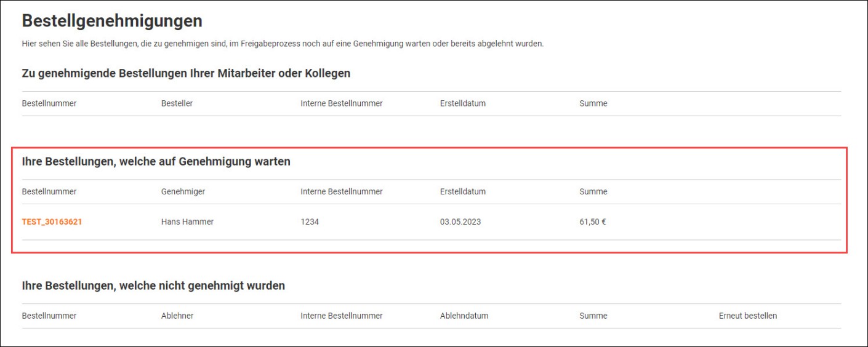This screenshot has width=868, height=347.
Task: Click heading 'Ihre Bestellungen, welche auf Genehmigung warten'
Action: (156, 162)
